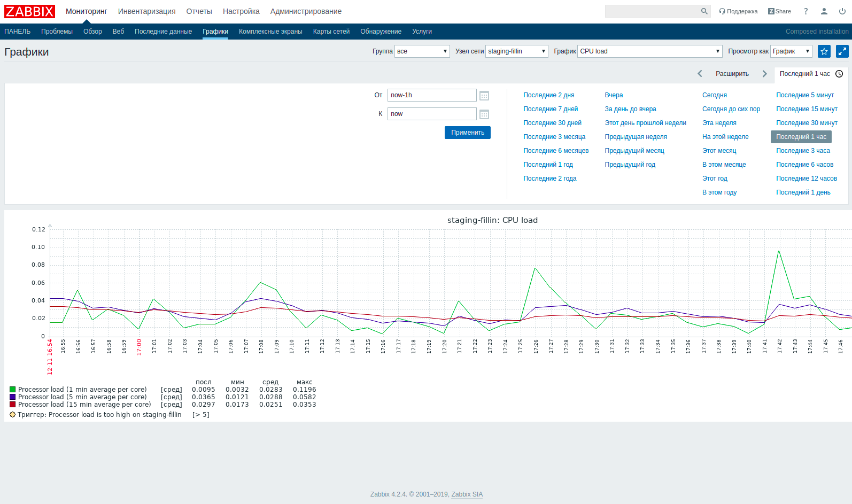Viewport: 852px width, 504px height.
Task: Open the Настройка menu
Action: click(241, 11)
